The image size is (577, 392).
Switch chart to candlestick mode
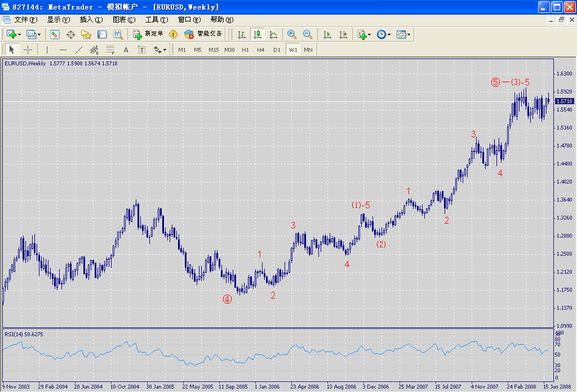[x=258, y=34]
